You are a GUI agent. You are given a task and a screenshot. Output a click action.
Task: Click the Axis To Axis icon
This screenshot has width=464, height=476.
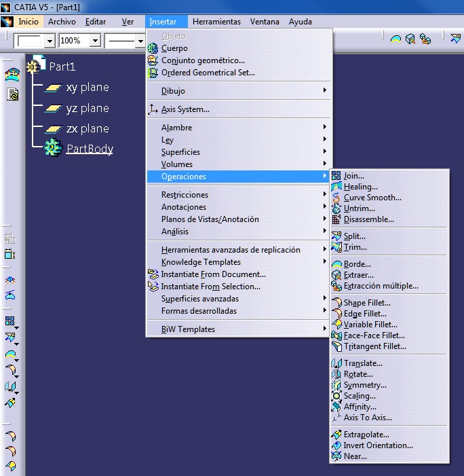[x=336, y=418]
